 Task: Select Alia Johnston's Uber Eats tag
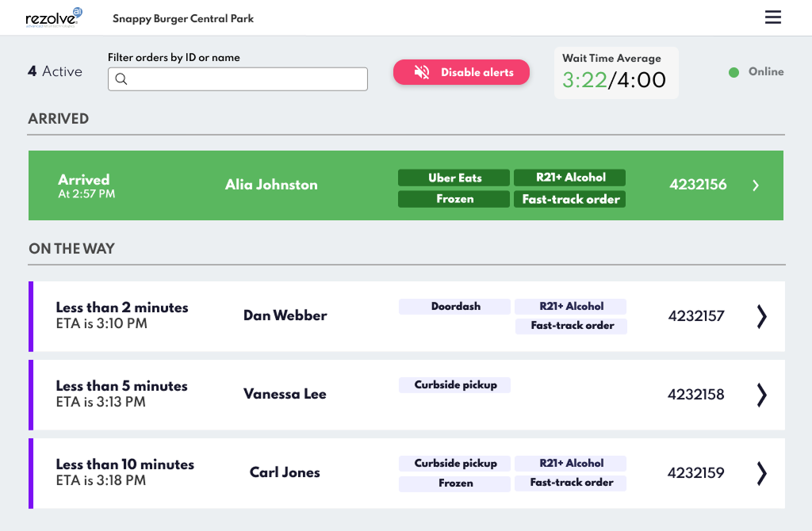pyautogui.click(x=454, y=178)
